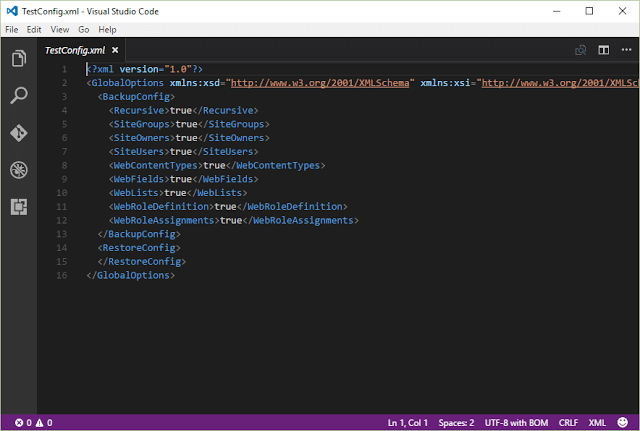640x431 pixels.
Task: Click the WebRoleAssignments element on line 12
Action: (x=233, y=220)
